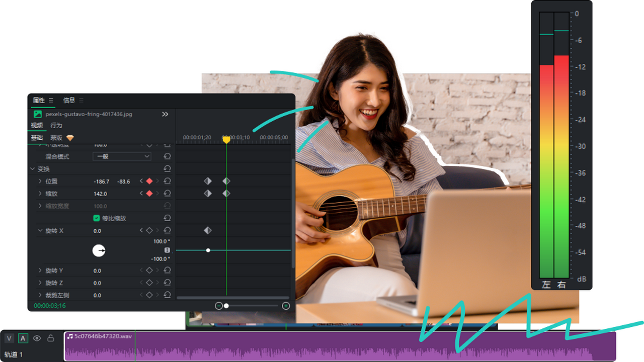Click the rotation dial control under 旋转 X

click(x=99, y=250)
